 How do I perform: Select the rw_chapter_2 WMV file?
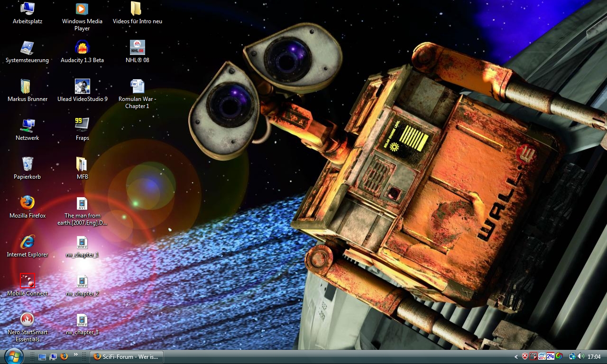pos(82,281)
